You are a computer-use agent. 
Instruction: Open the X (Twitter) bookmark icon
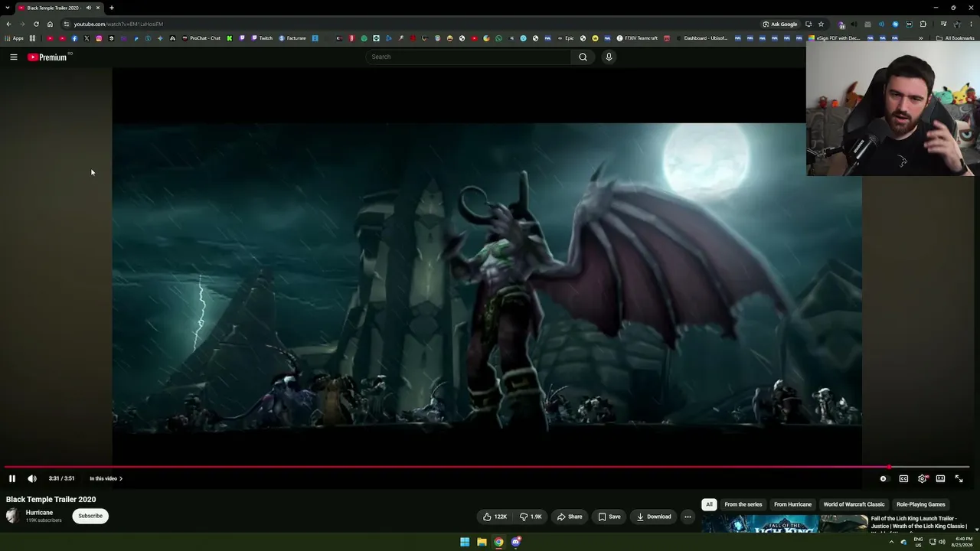coord(87,38)
